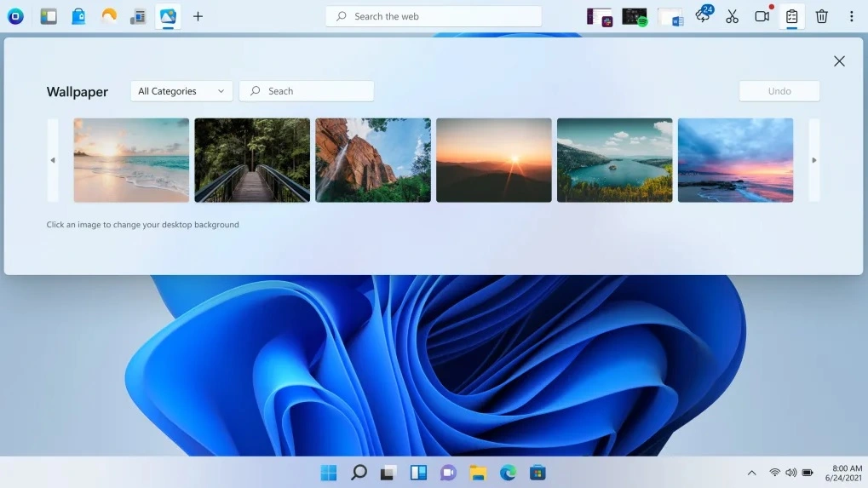This screenshot has width=868, height=488.
Task: Open File Explorer on the taskbar
Action: coord(478,473)
